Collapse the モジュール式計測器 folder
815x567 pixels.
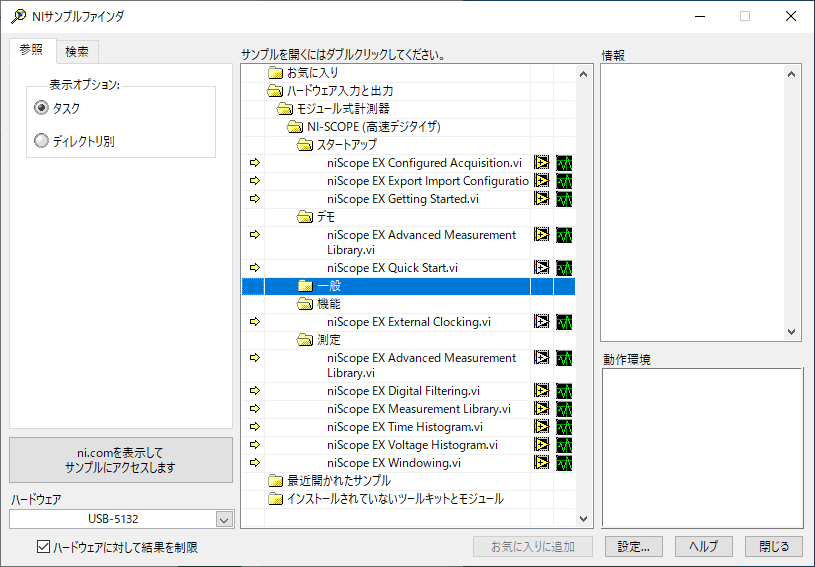[x=285, y=109]
